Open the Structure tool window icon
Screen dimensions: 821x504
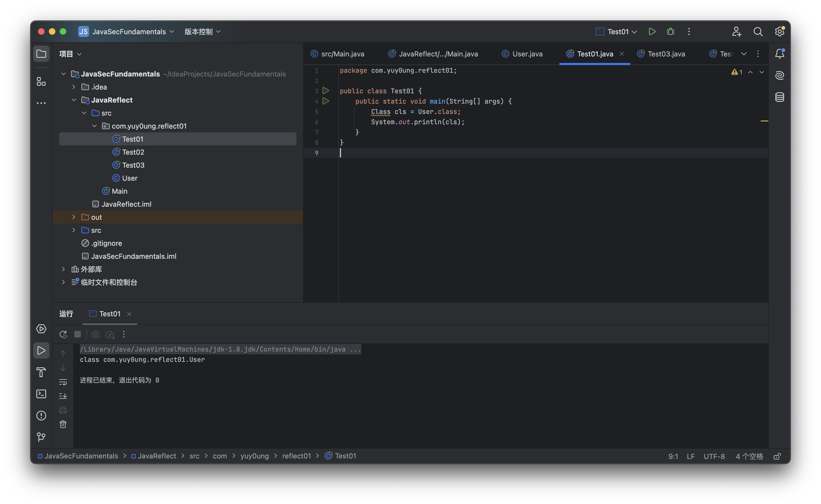41,81
